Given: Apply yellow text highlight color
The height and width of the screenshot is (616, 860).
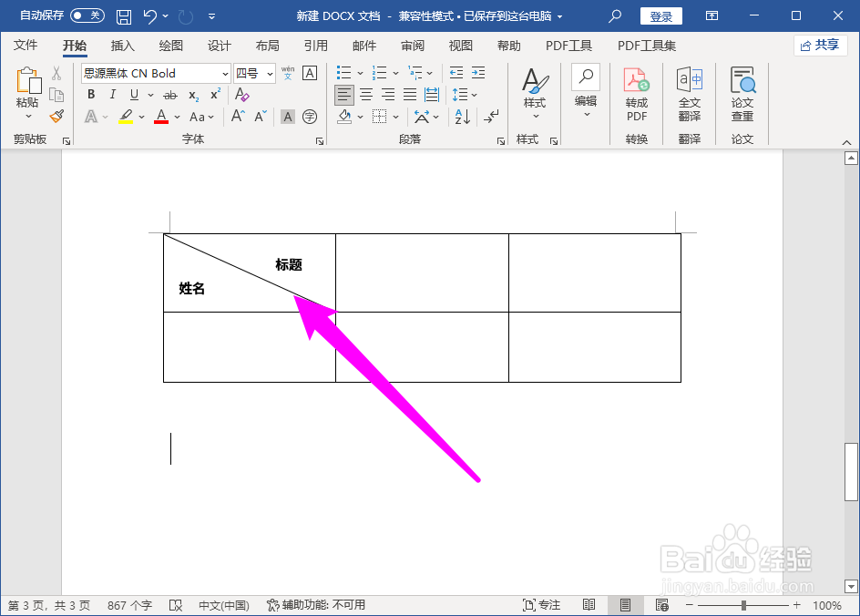Looking at the screenshot, I should pos(126,117).
